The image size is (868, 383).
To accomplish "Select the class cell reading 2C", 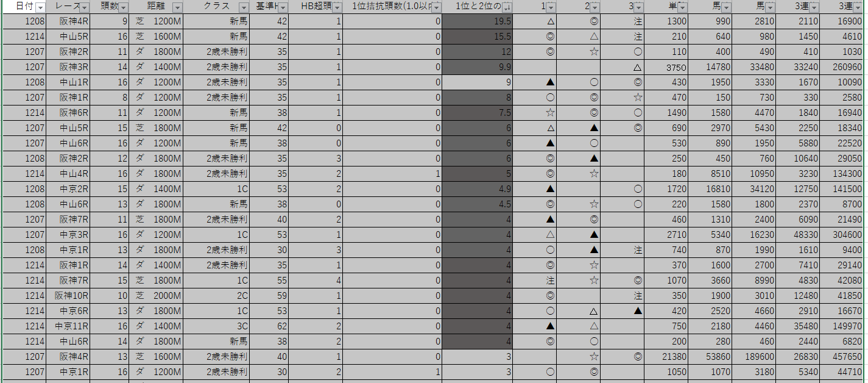I will tap(216, 296).
